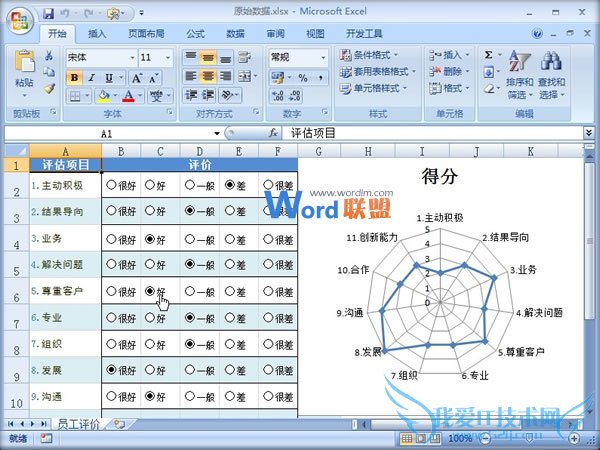This screenshot has height=450, width=600.
Task: Click 插入 cells button
Action: point(449,55)
